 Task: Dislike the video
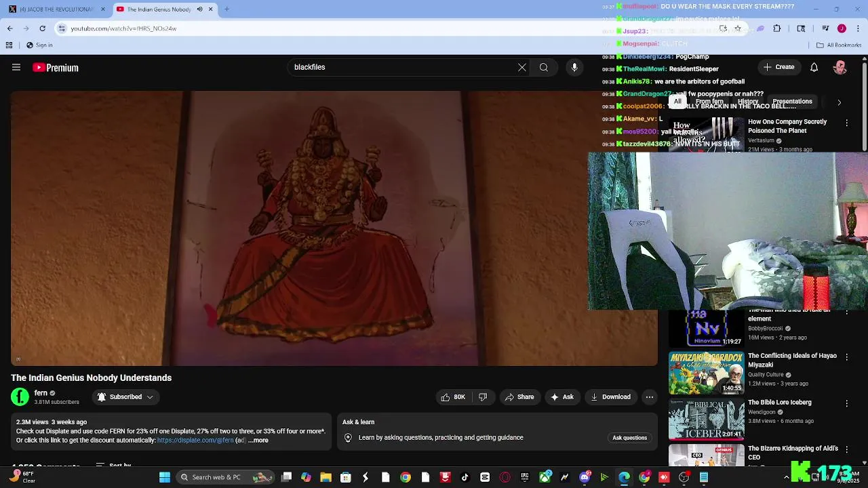click(x=483, y=397)
